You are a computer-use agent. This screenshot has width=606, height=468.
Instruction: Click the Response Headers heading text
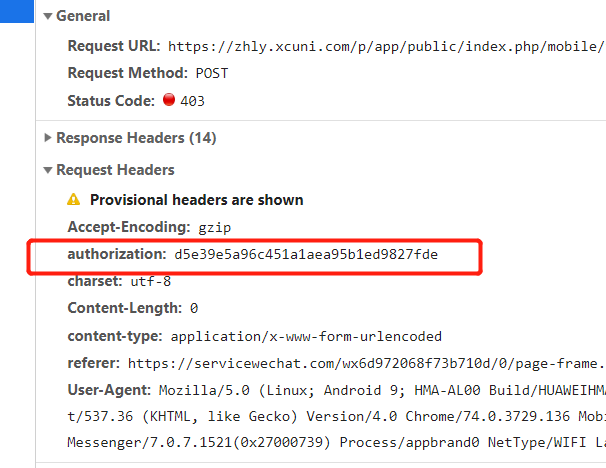click(x=136, y=138)
